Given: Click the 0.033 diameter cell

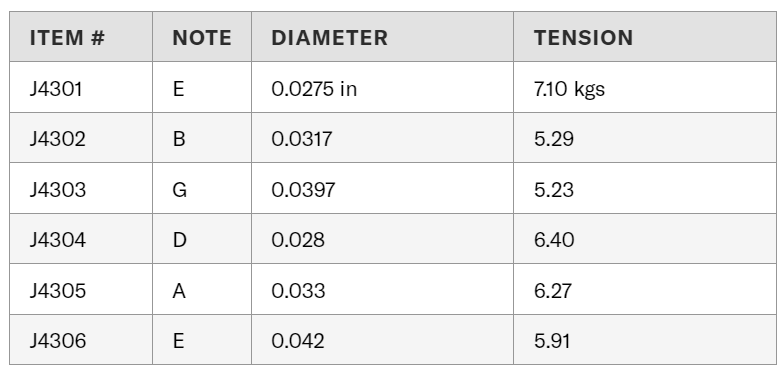Looking at the screenshot, I should (x=382, y=290).
